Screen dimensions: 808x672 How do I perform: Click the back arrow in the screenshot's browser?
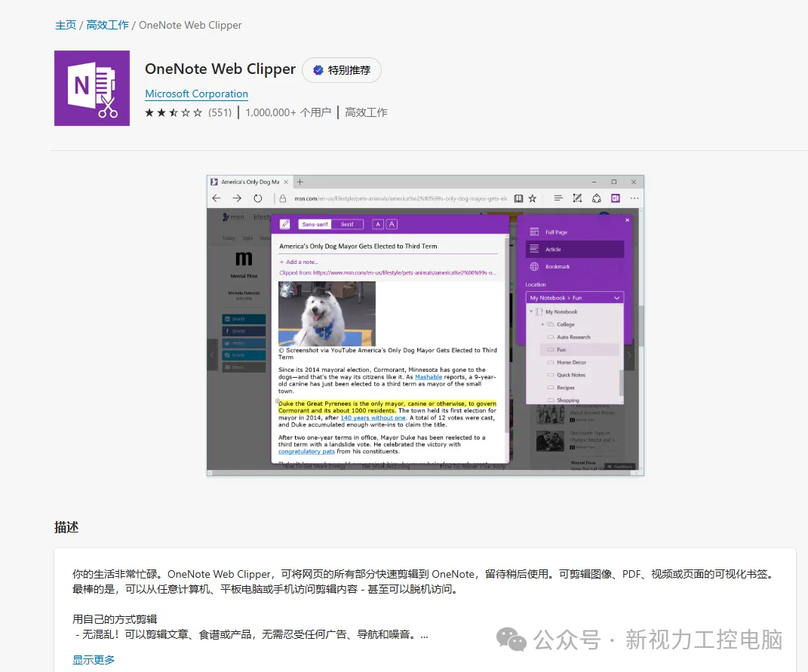tap(217, 198)
